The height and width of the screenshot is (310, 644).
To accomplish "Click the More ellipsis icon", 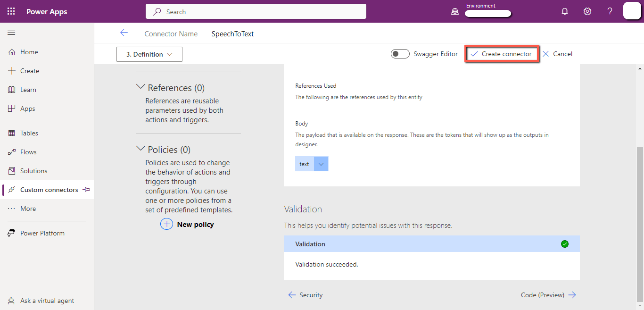I will pos(12,209).
